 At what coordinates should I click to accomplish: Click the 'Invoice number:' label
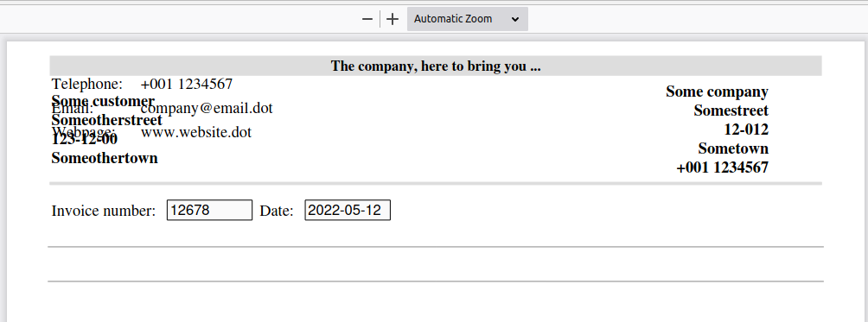point(104,211)
